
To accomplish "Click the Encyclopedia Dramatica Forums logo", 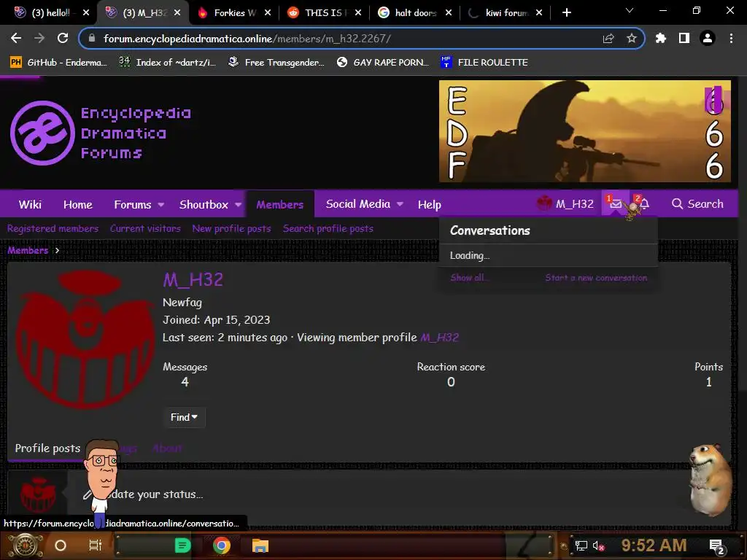I will tap(101, 133).
